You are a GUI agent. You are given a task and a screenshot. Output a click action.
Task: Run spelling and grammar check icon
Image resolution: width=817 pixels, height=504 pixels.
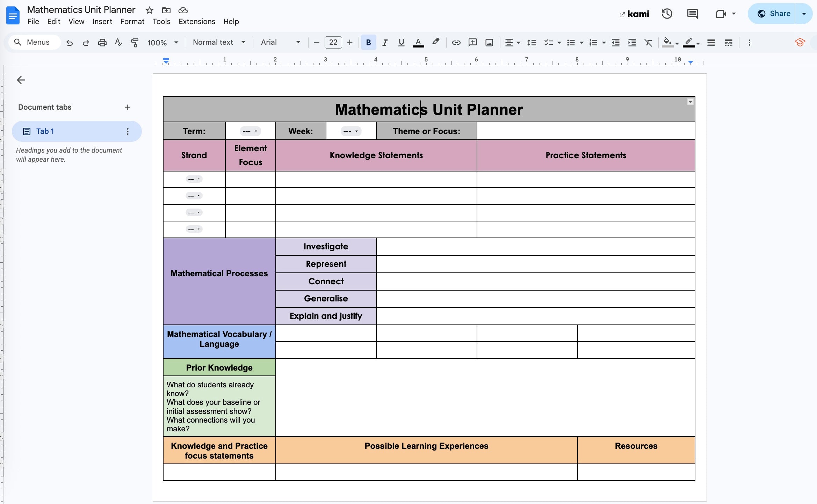[118, 43]
